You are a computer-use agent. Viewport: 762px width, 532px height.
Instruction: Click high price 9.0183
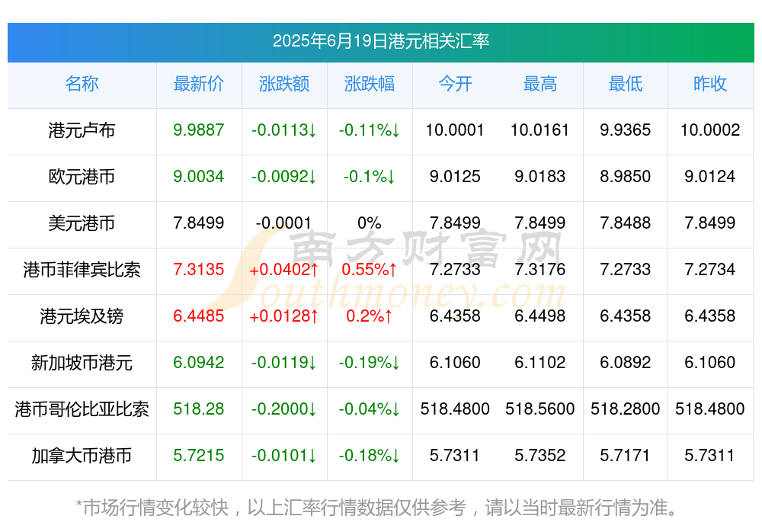click(x=540, y=177)
